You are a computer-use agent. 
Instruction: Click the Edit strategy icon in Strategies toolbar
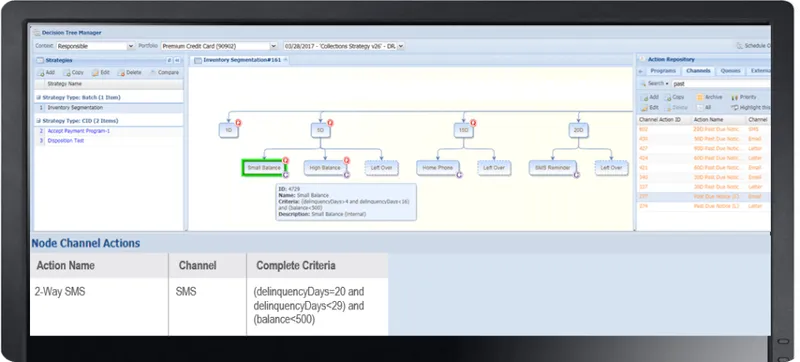tap(95, 72)
